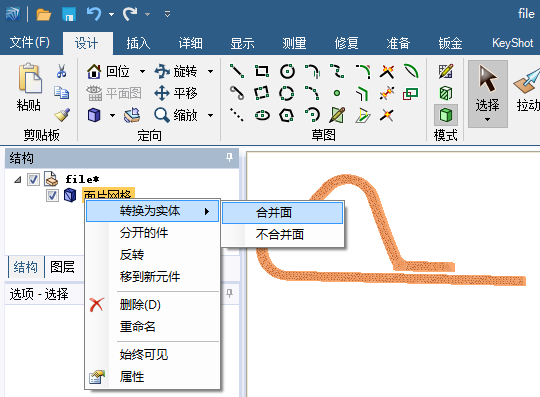Choose 合并面 in the submenu
Viewport: 540px width, 397px height.
282,212
